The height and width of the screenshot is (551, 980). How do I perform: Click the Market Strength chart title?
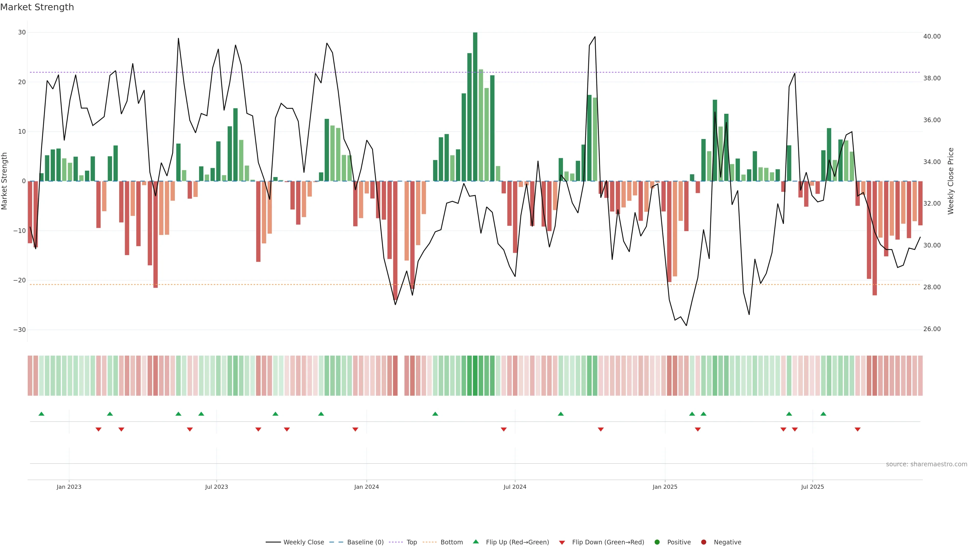37,7
